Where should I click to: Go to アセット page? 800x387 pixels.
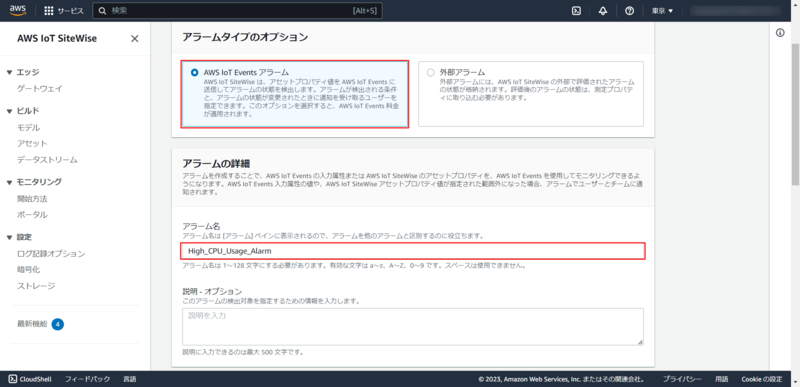[32, 144]
